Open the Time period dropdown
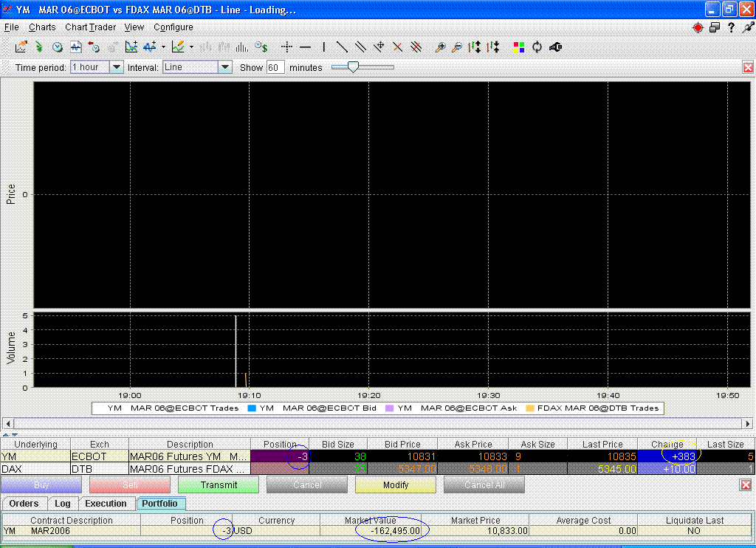756x548 pixels. coord(116,67)
